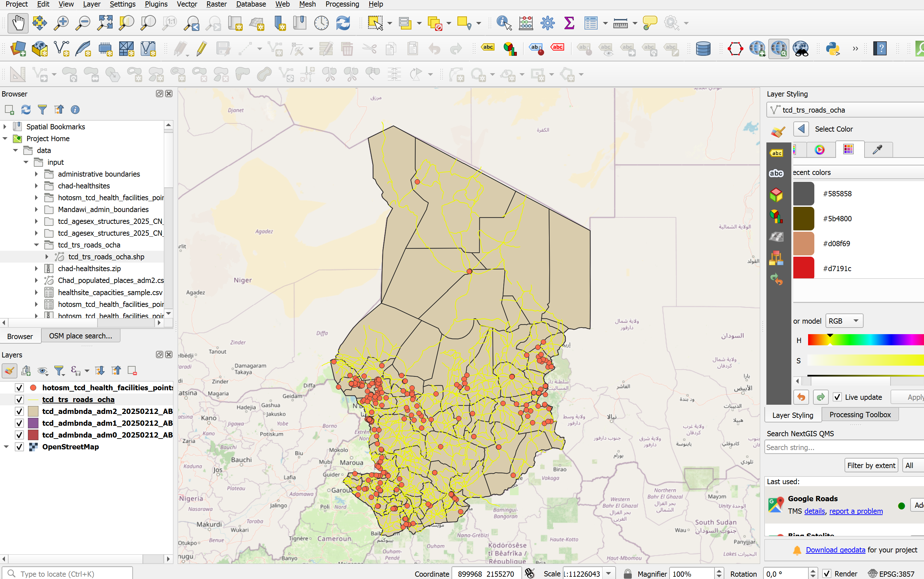Switch to the Processing Toolbox tab
This screenshot has height=579, width=924.
(x=860, y=415)
